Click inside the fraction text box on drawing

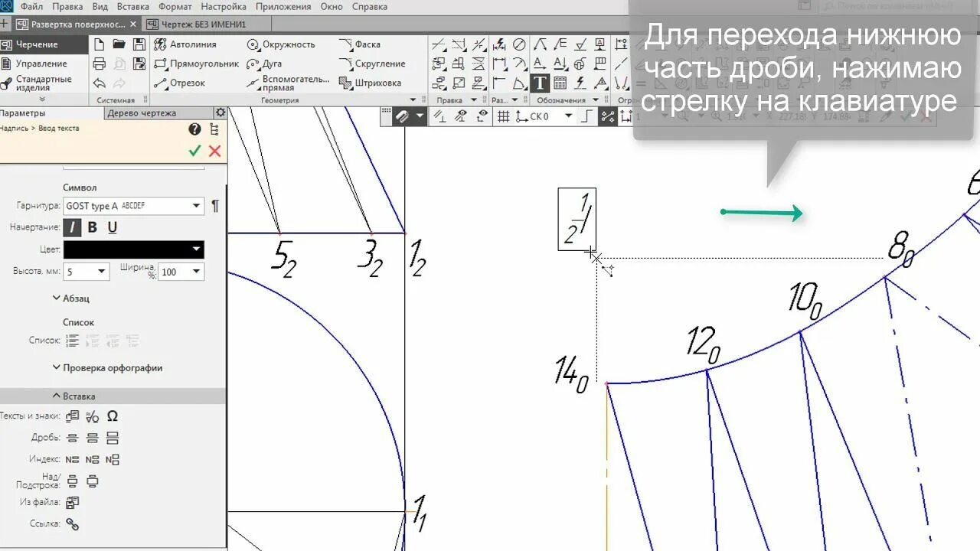(577, 219)
